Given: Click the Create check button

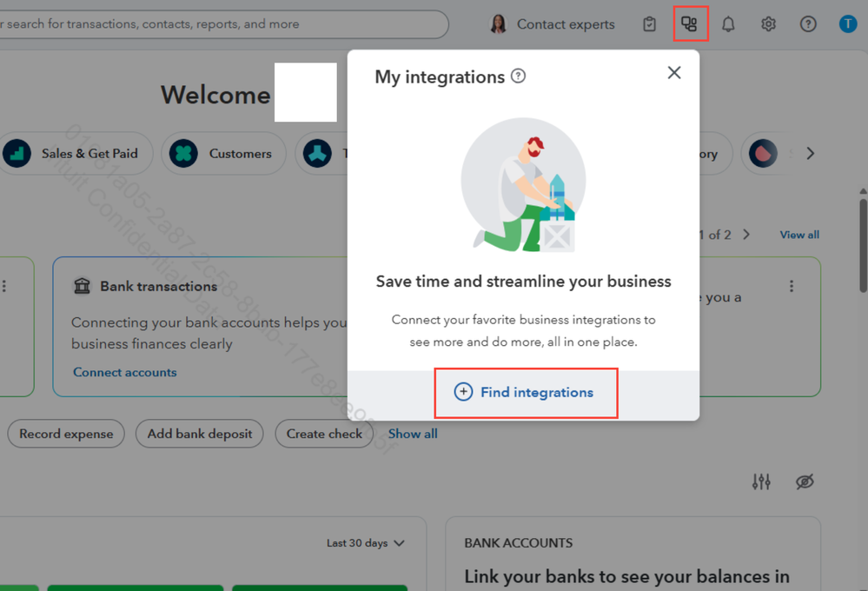Looking at the screenshot, I should [x=324, y=434].
